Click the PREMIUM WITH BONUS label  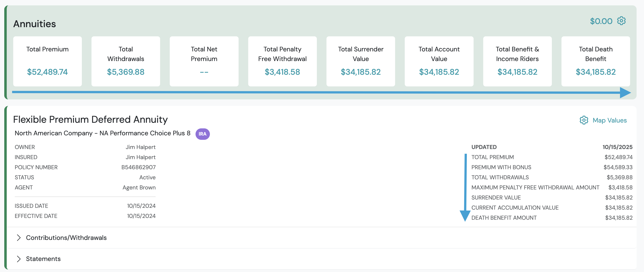(x=501, y=167)
